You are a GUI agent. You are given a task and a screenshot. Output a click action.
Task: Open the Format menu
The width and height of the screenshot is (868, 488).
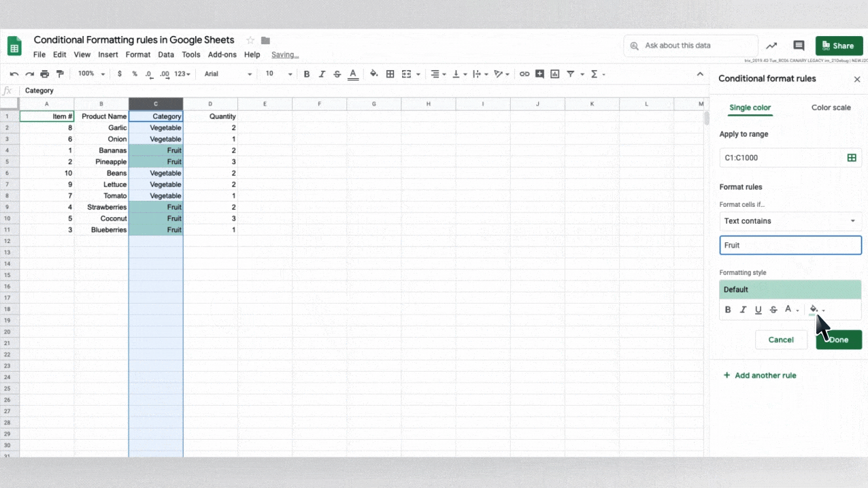[138, 54]
